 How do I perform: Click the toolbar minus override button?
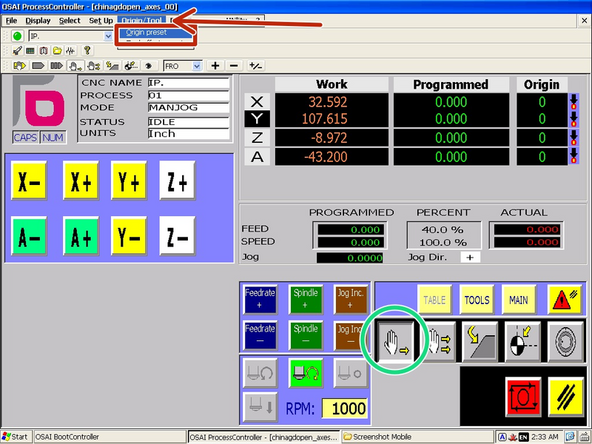[x=234, y=66]
